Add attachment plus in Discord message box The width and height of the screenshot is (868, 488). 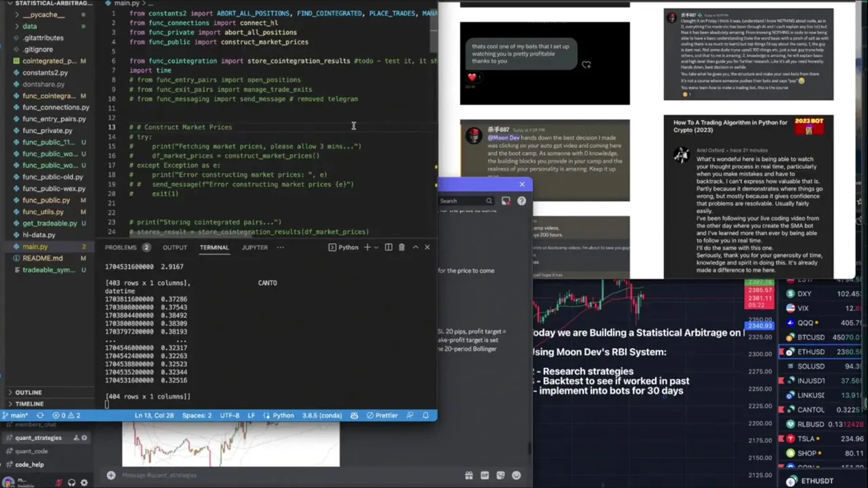(111, 476)
